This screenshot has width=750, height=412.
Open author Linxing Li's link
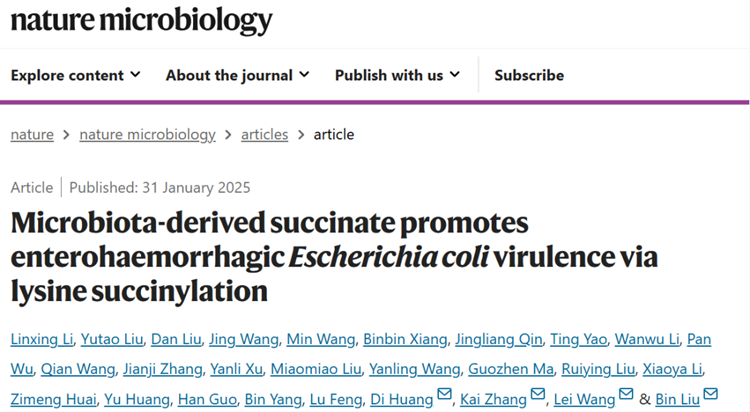[42, 339]
